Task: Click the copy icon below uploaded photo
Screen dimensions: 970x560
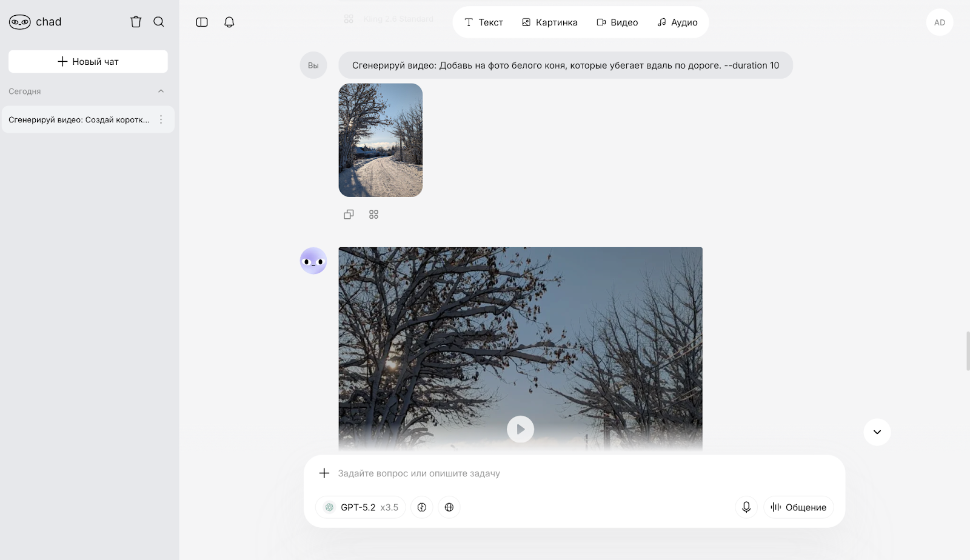Action: [349, 215]
